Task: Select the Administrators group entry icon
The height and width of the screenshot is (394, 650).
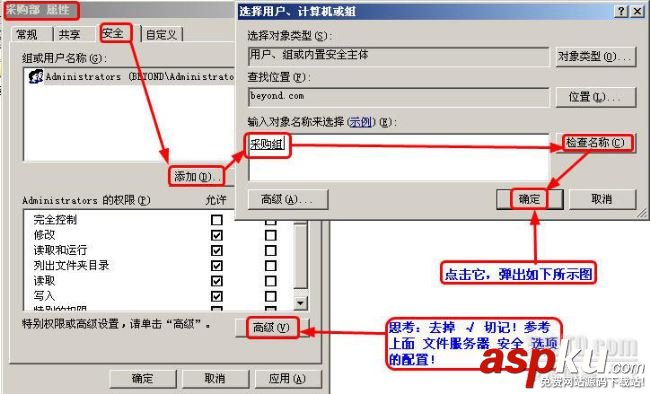Action: [x=36, y=77]
